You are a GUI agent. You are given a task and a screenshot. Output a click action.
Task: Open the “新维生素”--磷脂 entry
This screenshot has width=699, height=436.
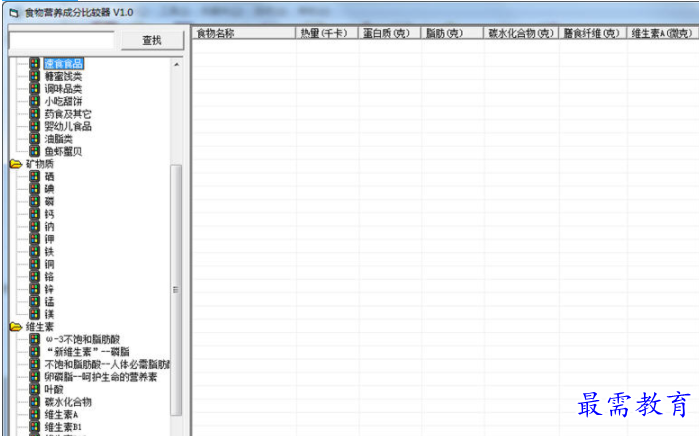87,352
